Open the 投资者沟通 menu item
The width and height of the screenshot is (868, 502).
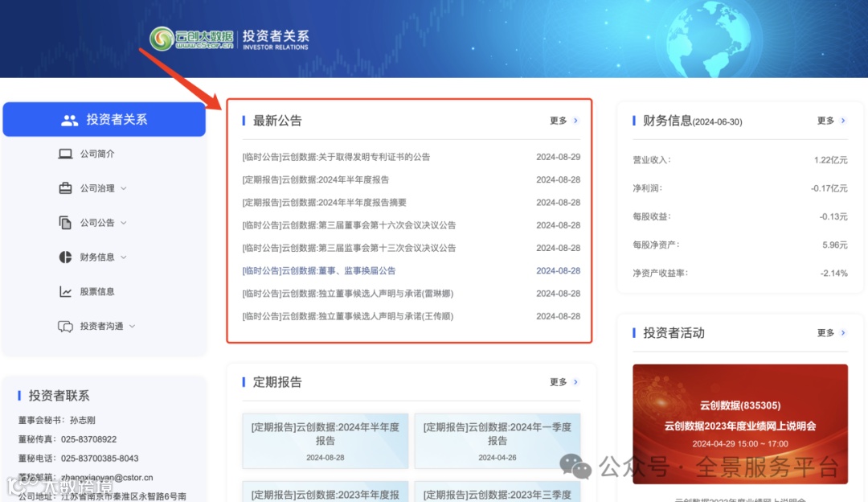pos(102,327)
